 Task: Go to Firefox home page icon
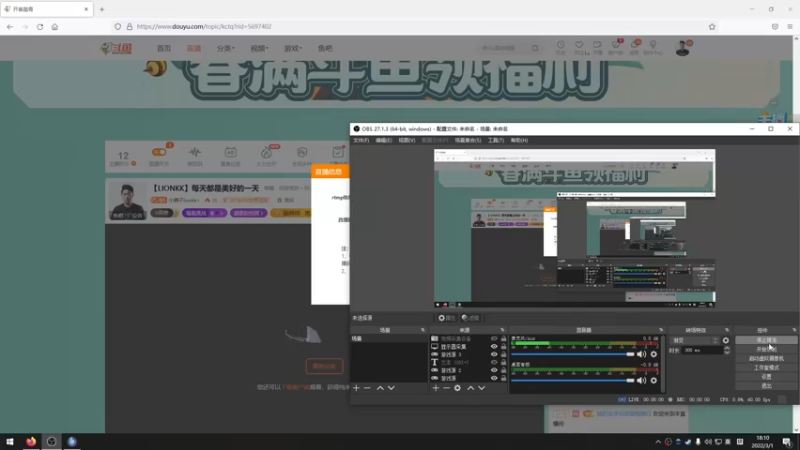pos(55,27)
